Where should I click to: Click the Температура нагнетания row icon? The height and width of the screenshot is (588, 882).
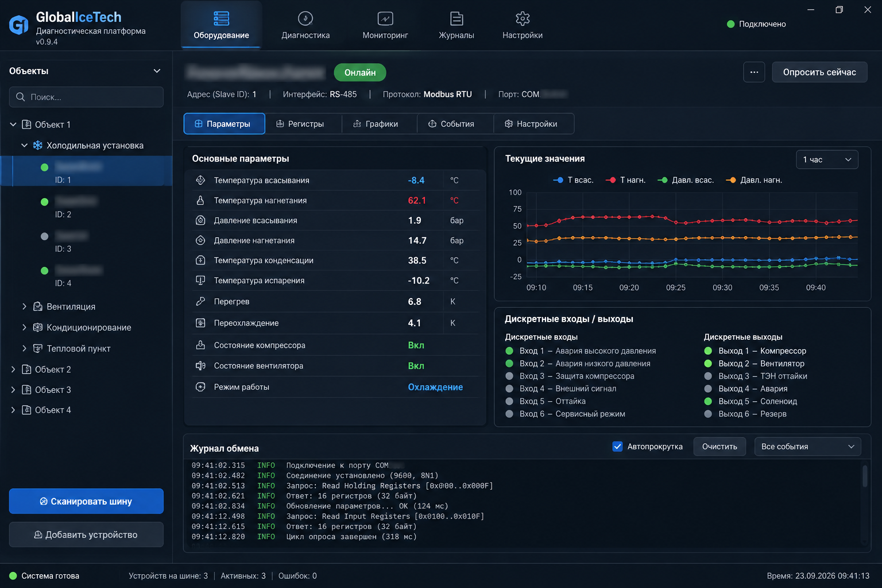coord(200,200)
